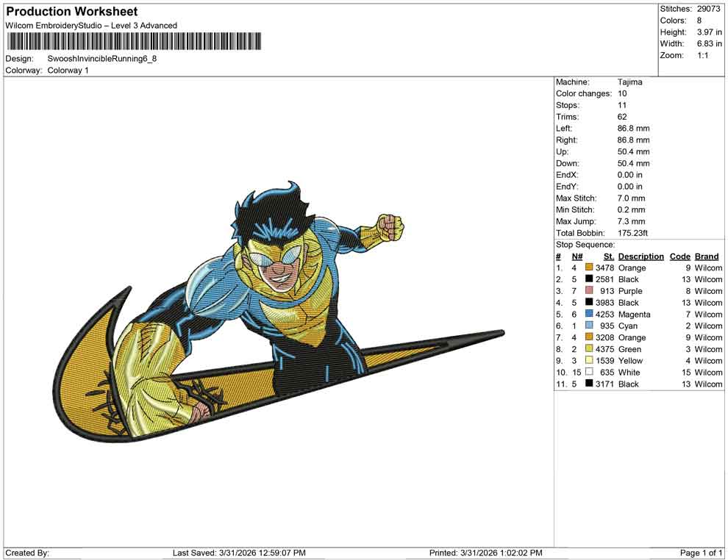
Task: Click the black swatch with 3983 stitches
Action: click(x=589, y=302)
